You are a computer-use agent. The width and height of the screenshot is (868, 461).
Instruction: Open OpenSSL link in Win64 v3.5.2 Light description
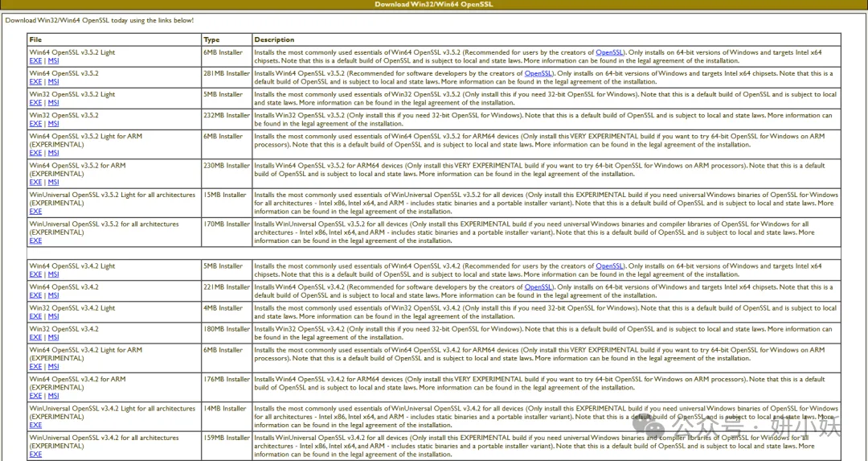point(609,52)
